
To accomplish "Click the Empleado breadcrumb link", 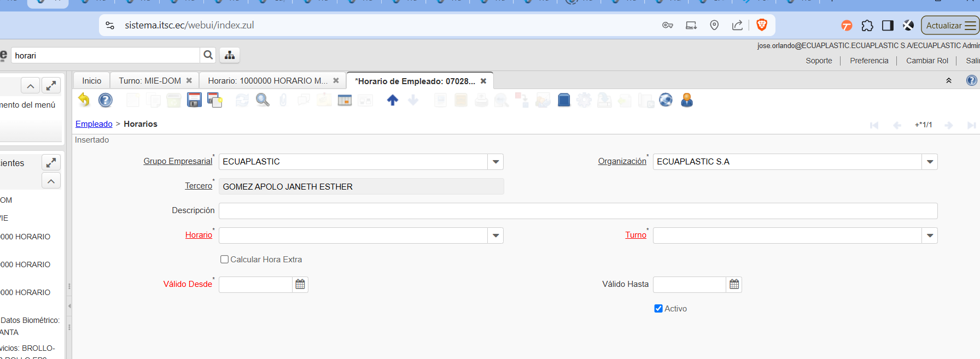I will (94, 124).
